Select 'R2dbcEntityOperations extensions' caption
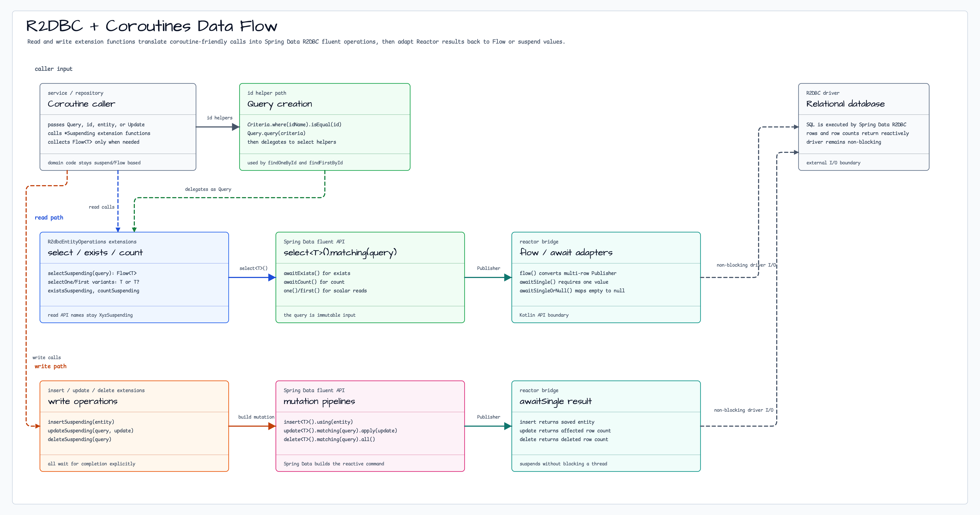980x515 pixels. 92,242
